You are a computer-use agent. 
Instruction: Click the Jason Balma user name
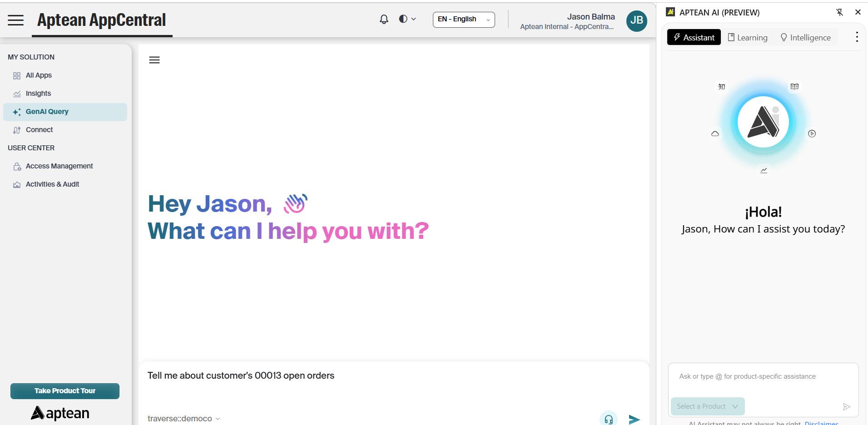591,17
